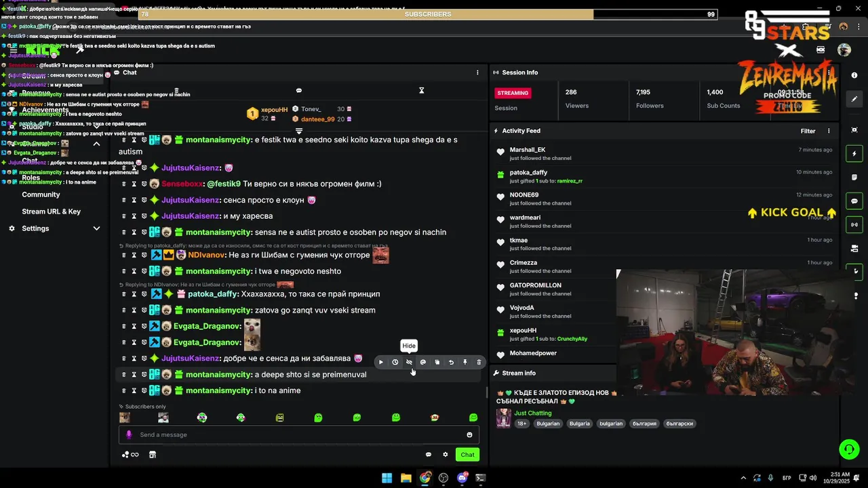Click trash icon in chat header strip
The image size is (868, 488).
[x=176, y=90]
